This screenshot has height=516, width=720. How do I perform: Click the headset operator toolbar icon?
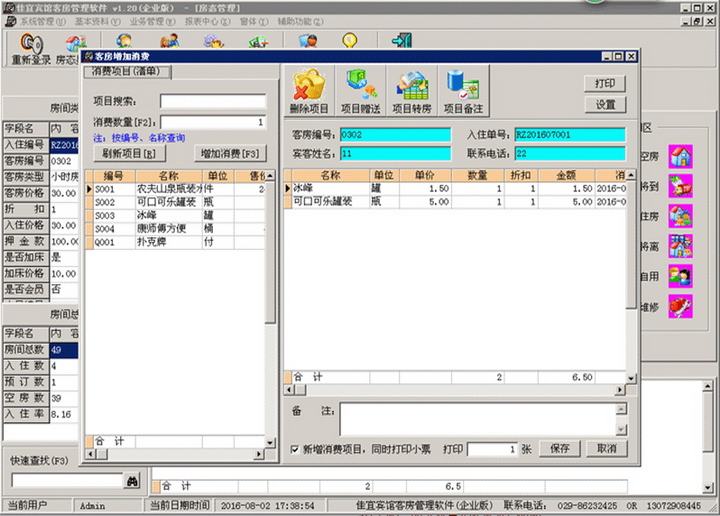coord(124,40)
